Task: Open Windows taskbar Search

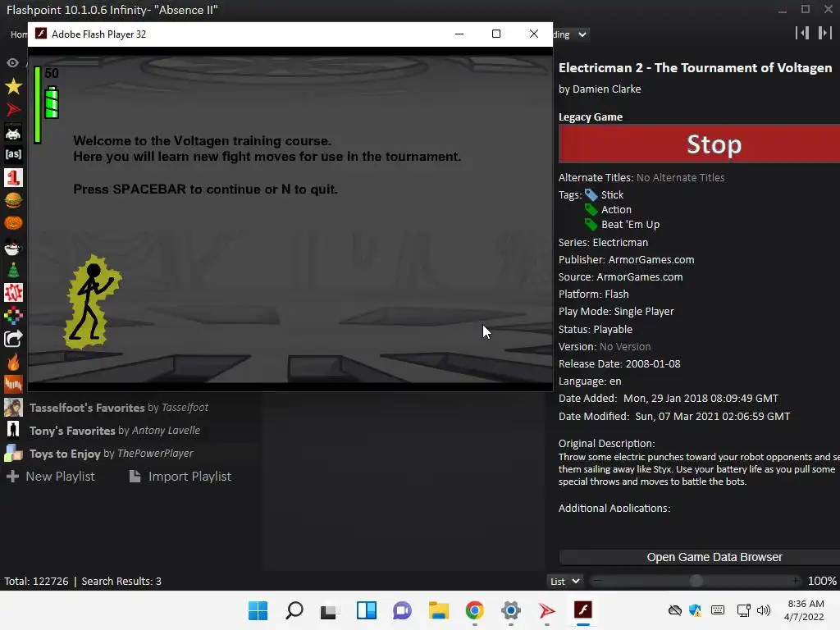Action: [294, 610]
